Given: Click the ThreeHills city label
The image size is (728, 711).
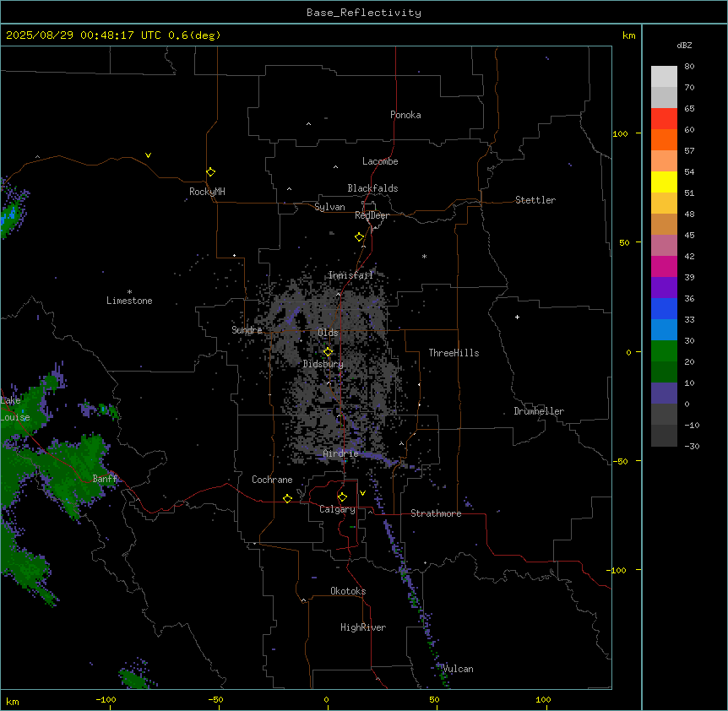Looking at the screenshot, I should click(x=454, y=353).
